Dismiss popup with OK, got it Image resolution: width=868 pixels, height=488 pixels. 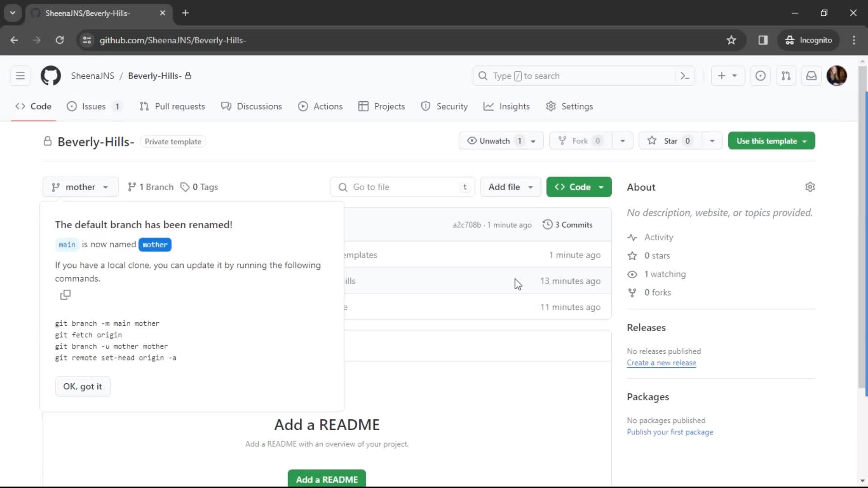click(x=83, y=387)
